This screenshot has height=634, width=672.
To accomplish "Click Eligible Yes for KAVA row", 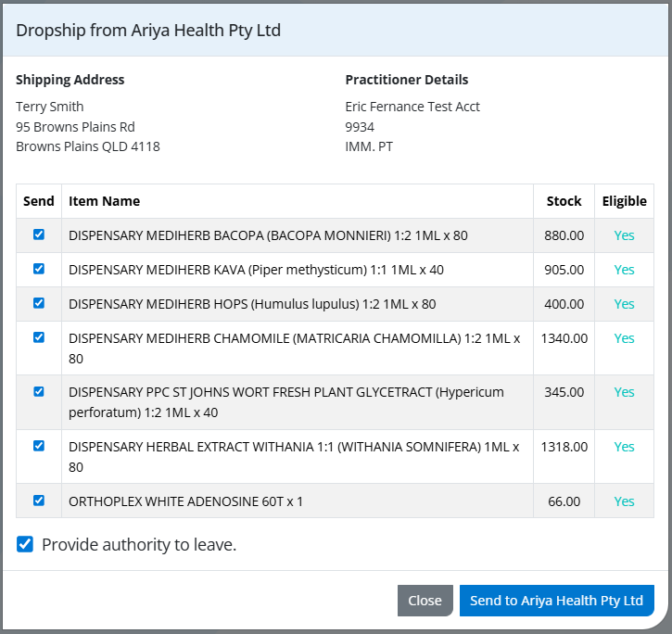I will [624, 270].
